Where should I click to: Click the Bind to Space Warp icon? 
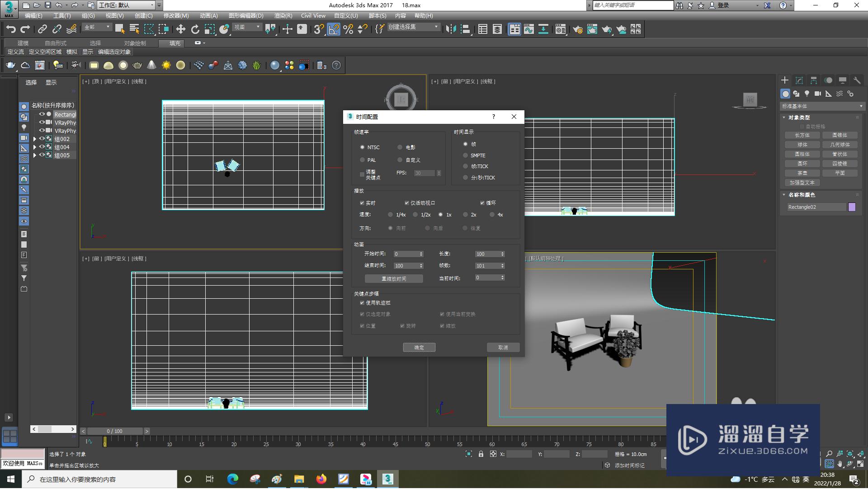71,29
